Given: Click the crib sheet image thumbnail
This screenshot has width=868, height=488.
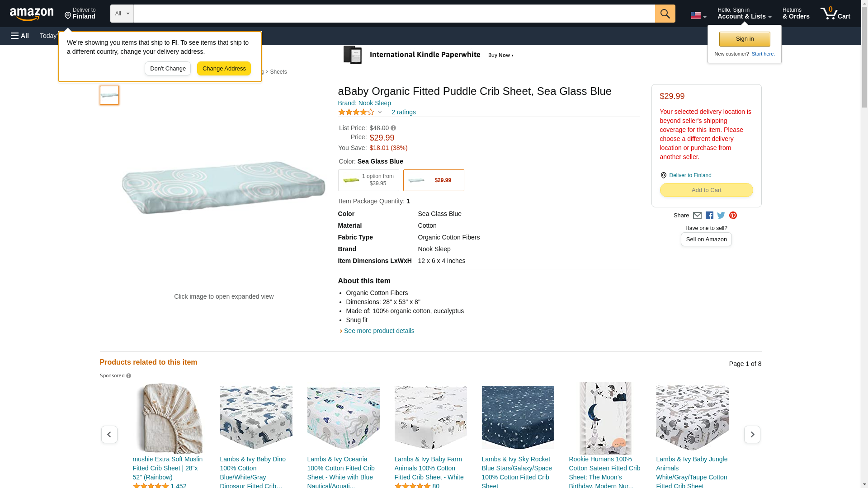Looking at the screenshot, I should pyautogui.click(x=109, y=95).
